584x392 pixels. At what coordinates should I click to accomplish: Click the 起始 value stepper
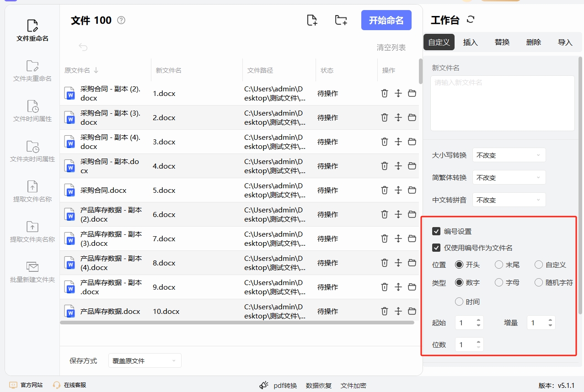point(469,323)
